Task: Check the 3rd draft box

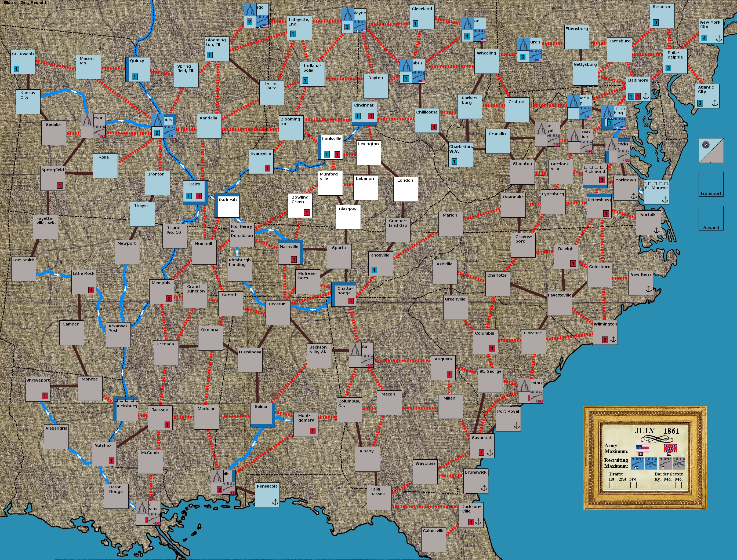Action: point(633,485)
